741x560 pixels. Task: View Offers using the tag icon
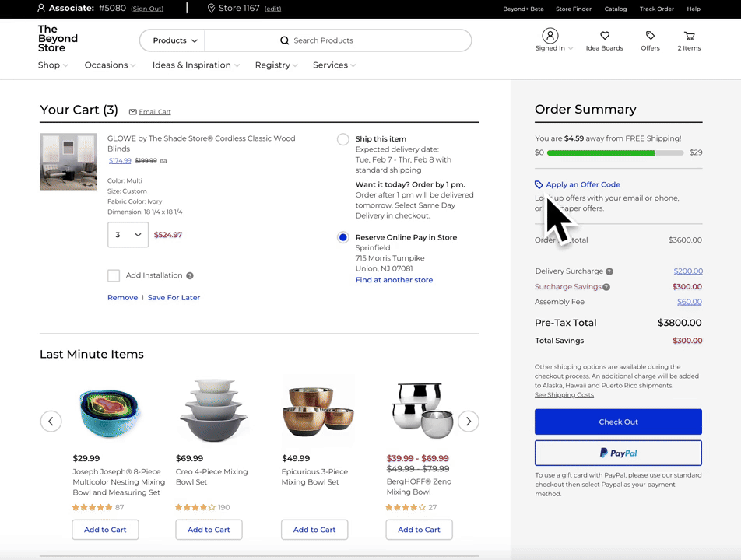point(650,35)
